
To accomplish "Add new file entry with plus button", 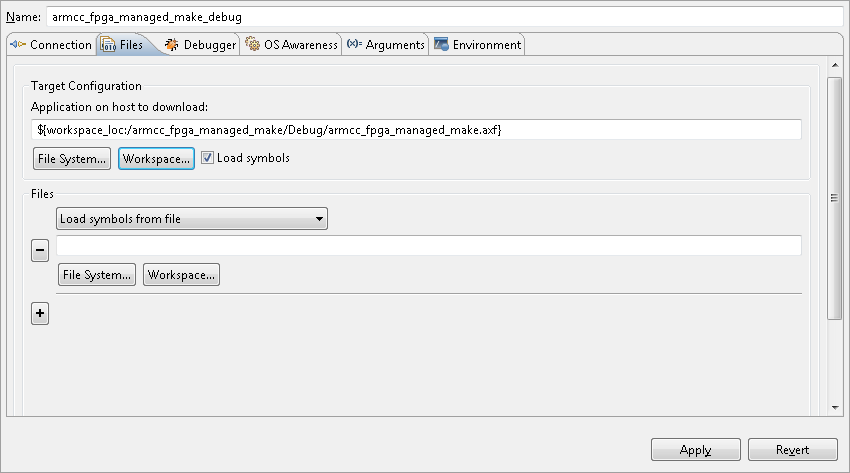I will click(40, 314).
